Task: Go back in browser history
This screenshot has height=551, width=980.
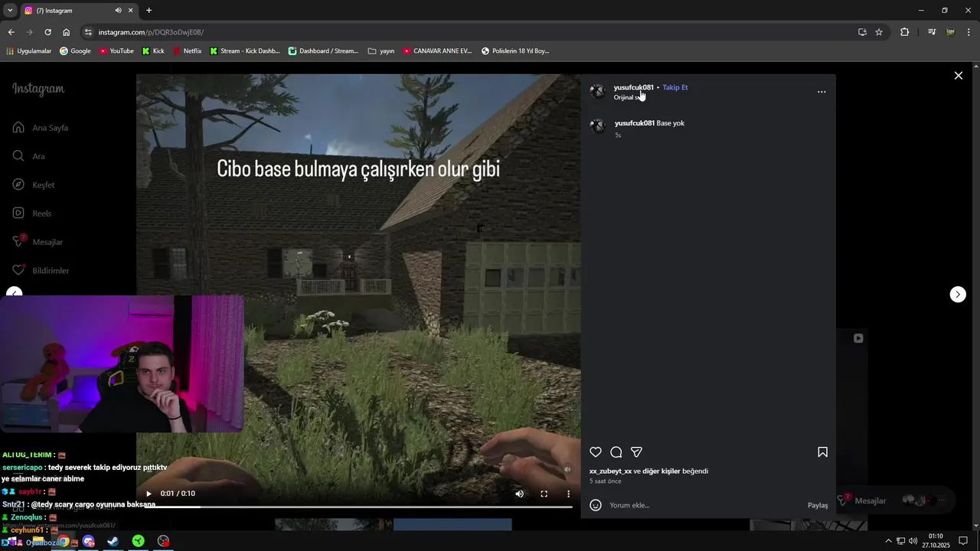Action: (x=11, y=32)
